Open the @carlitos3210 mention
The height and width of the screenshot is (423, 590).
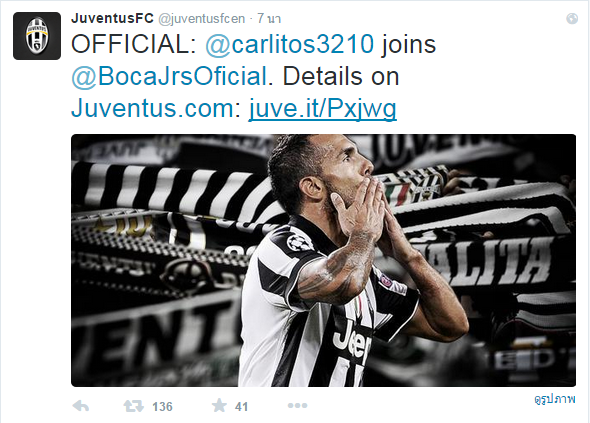click(x=290, y=44)
